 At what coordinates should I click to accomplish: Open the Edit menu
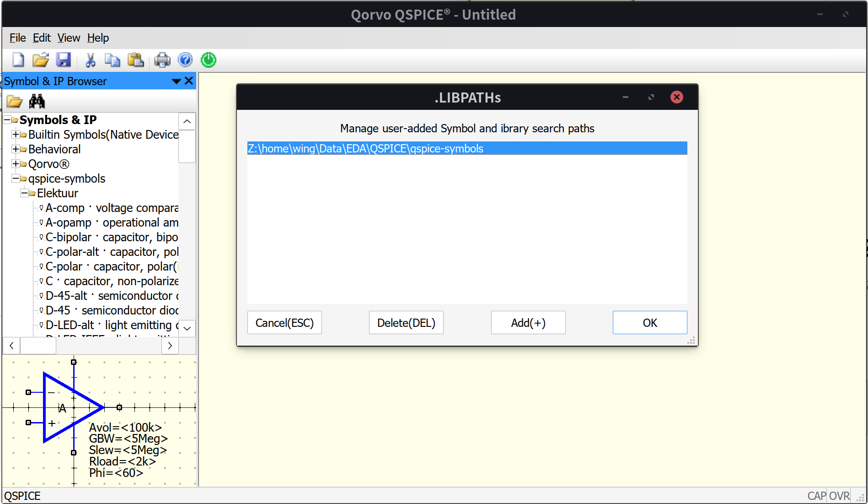click(42, 38)
